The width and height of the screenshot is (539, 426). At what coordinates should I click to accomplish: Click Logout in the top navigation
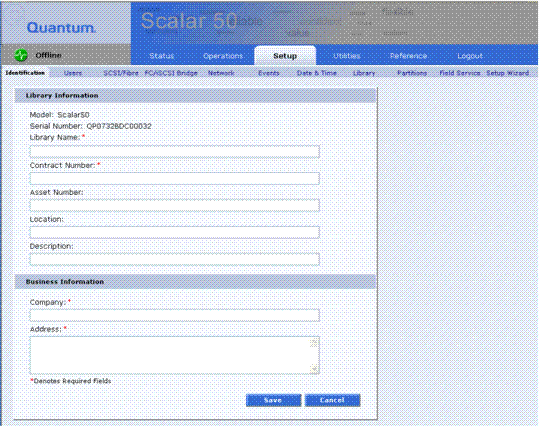point(470,56)
